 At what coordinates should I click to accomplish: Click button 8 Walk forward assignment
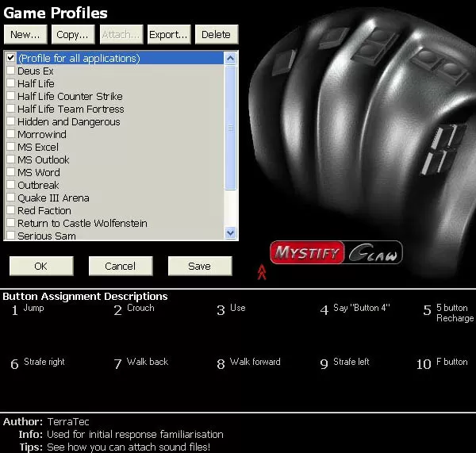tap(248, 363)
